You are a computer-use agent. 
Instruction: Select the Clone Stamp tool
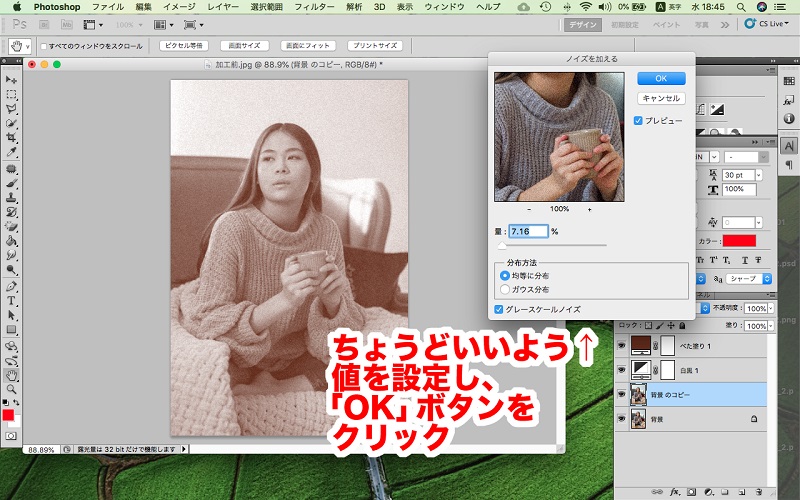11,197
